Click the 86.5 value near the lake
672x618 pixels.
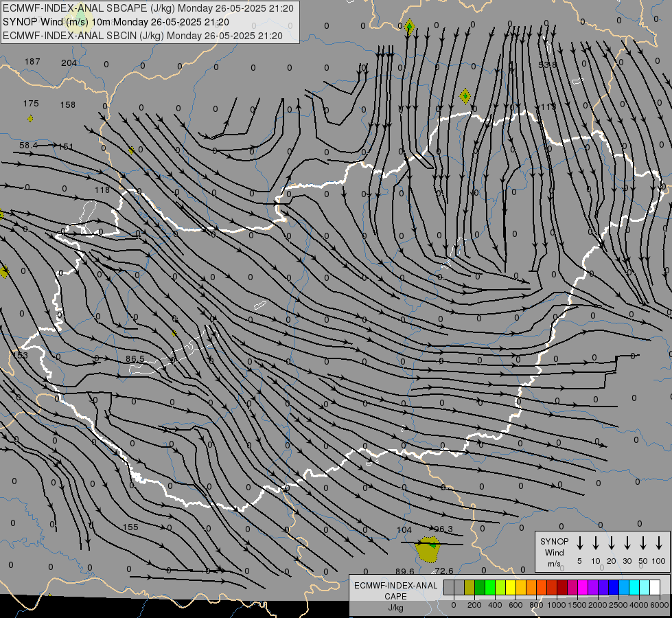(135, 358)
